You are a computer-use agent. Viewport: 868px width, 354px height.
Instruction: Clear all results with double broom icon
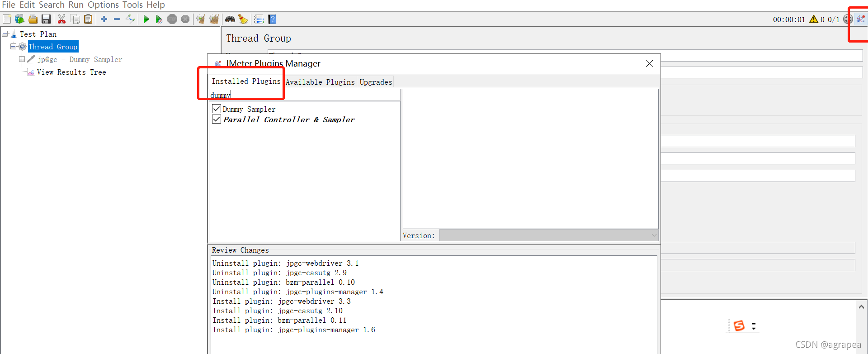point(214,19)
